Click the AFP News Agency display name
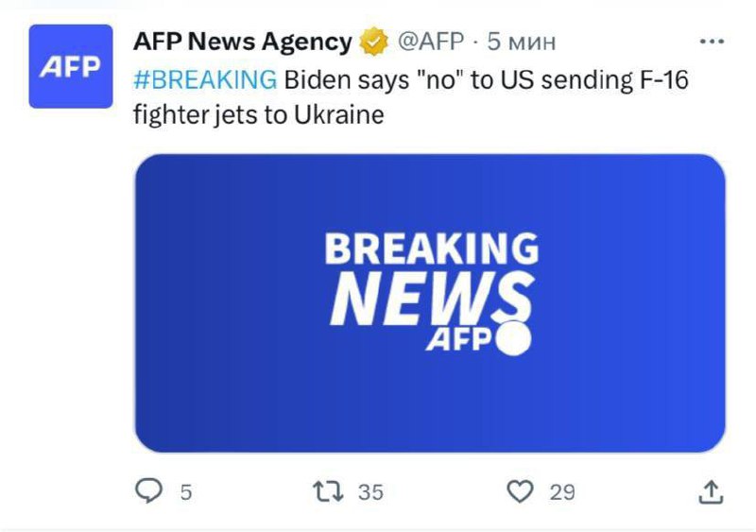This screenshot has width=756, height=532. pyautogui.click(x=242, y=43)
